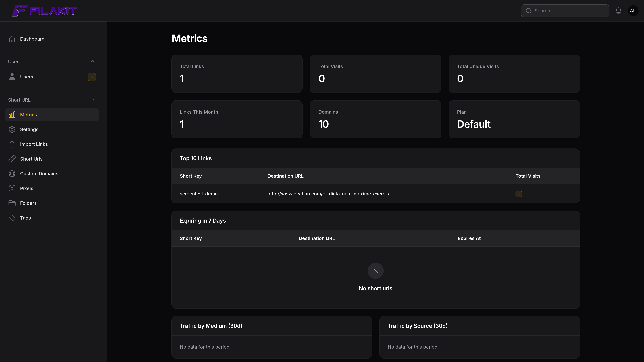
Task: Click Short Key header in Top 10 Links
Action: 191,176
